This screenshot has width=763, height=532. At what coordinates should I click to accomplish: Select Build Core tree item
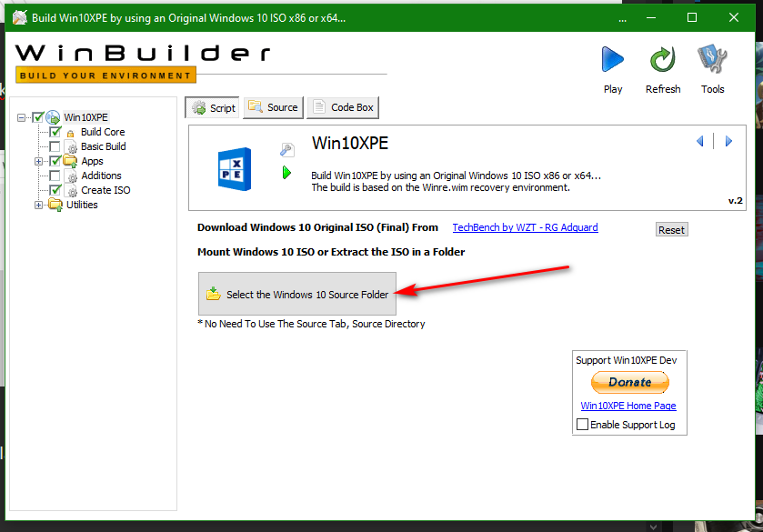(103, 132)
